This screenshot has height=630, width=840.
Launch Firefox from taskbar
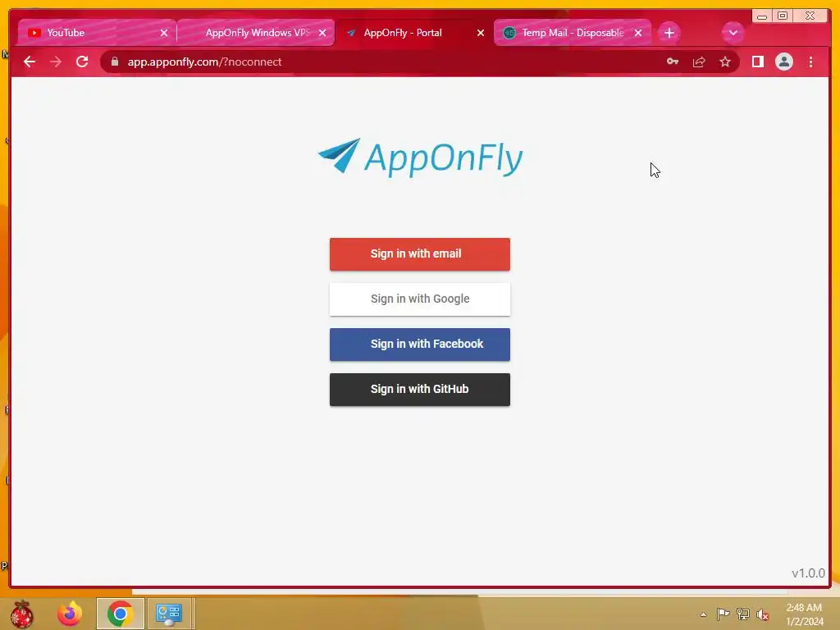point(70,614)
